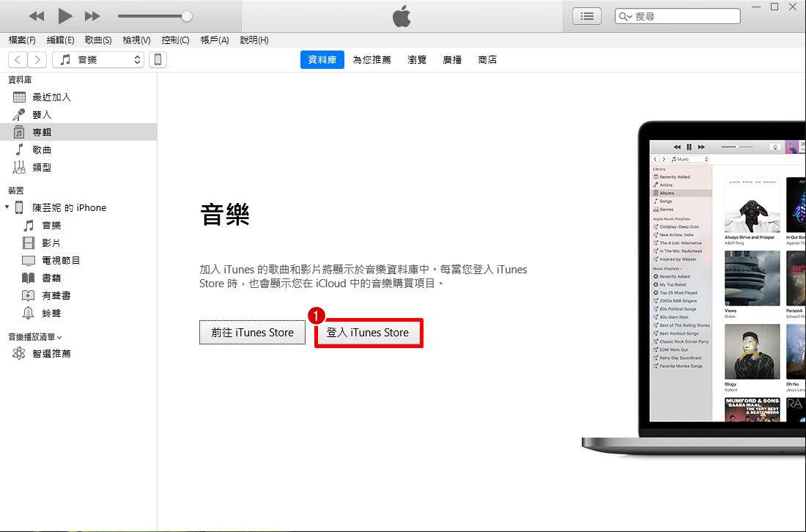Adjust the volume slider knob

187,16
